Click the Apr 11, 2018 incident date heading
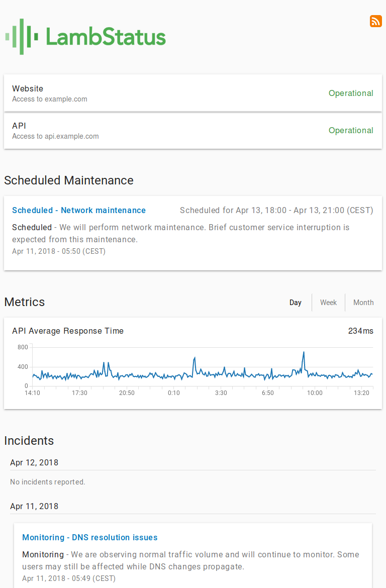Viewport: 386px width, 588px height. pyautogui.click(x=34, y=506)
